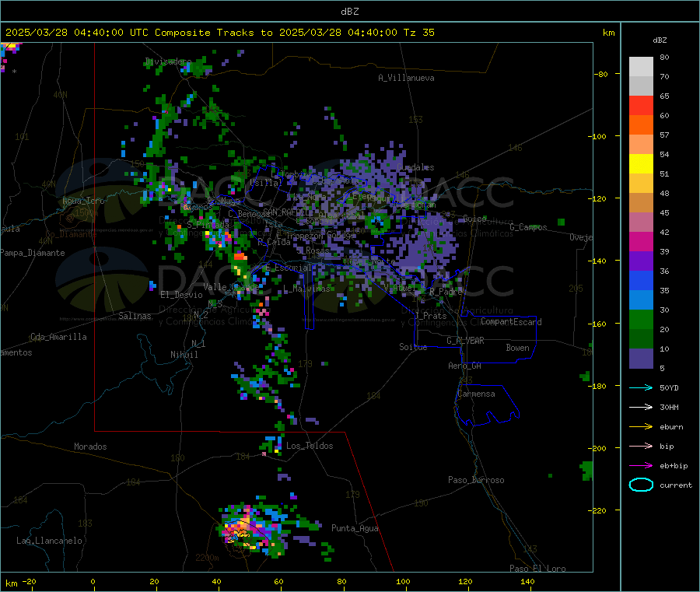Image resolution: width=700 pixels, height=592 pixels.
Task: Click the 'Paso_Barroso' map label
Action: [x=476, y=480]
